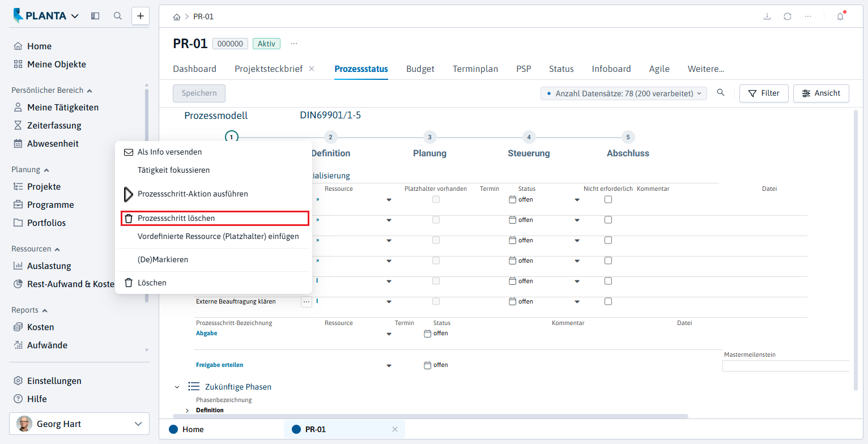Collapse the Planung sidebar section
The width and height of the screenshot is (868, 444).
pos(46,169)
